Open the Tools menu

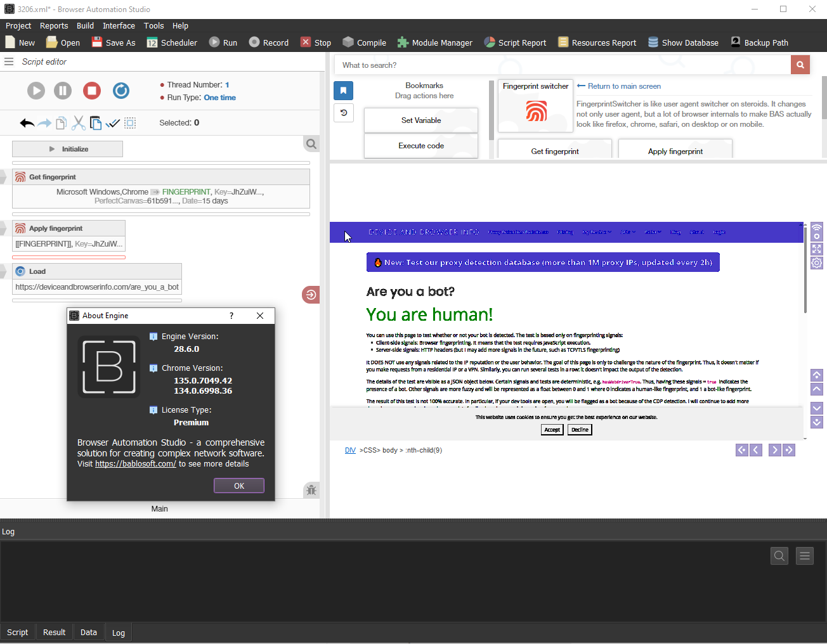(153, 26)
